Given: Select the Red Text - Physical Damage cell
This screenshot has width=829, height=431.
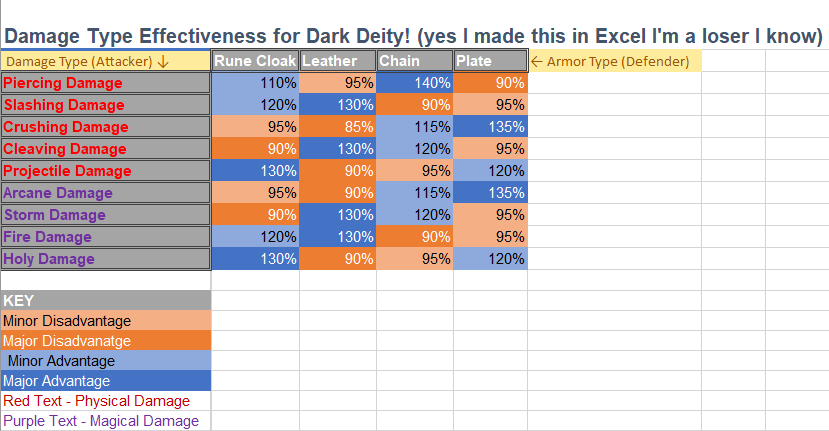Looking at the screenshot, I should (105, 401).
